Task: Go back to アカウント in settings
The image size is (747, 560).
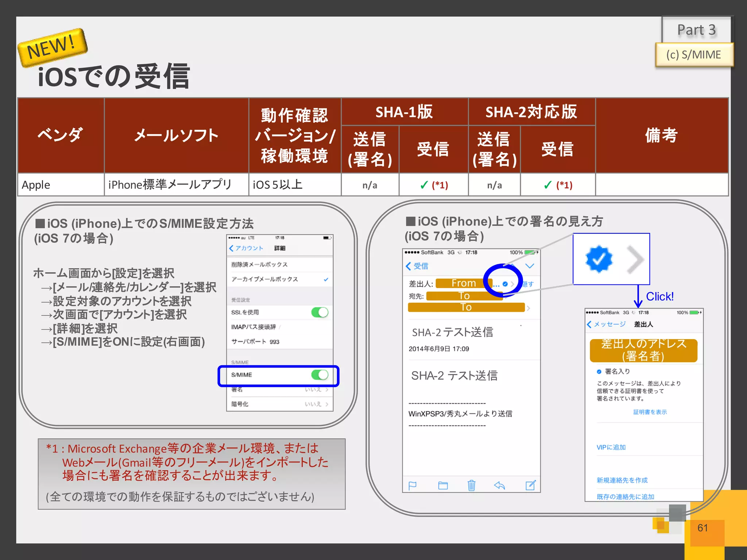Action: click(x=246, y=248)
